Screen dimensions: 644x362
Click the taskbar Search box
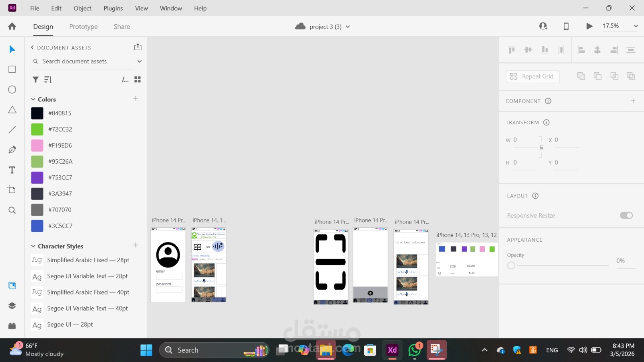pos(214,350)
